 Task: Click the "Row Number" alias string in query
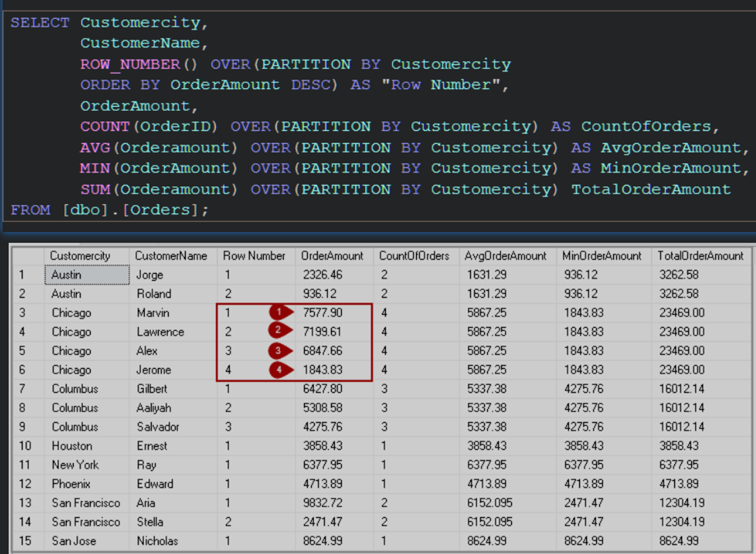(x=441, y=85)
